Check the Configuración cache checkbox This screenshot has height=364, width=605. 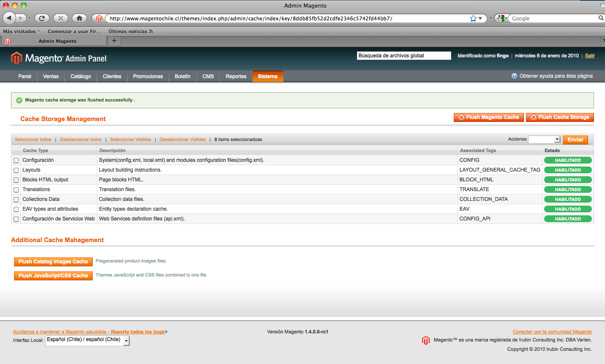(16, 161)
